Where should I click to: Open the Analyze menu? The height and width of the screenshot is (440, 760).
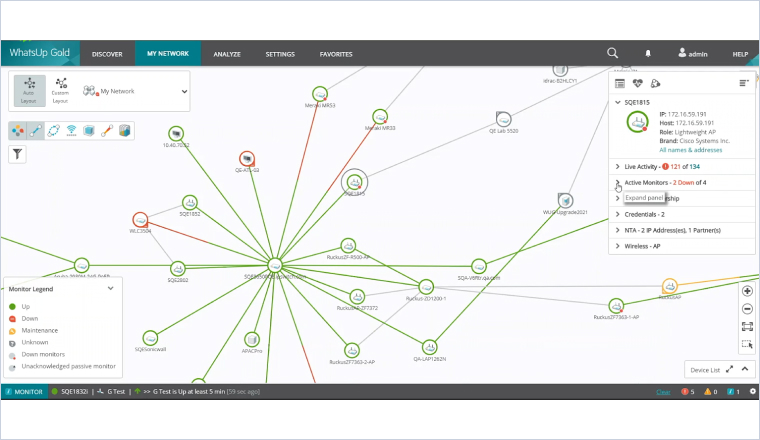(227, 53)
